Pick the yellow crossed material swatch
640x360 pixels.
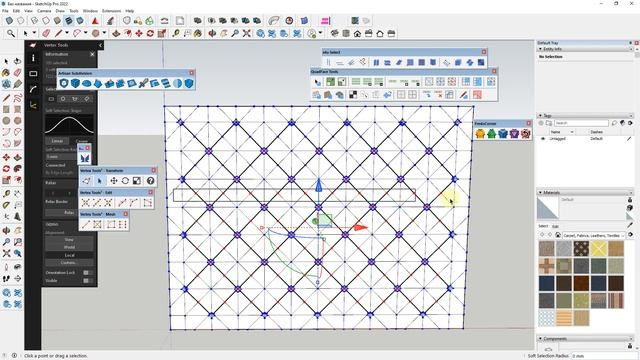[598, 249]
